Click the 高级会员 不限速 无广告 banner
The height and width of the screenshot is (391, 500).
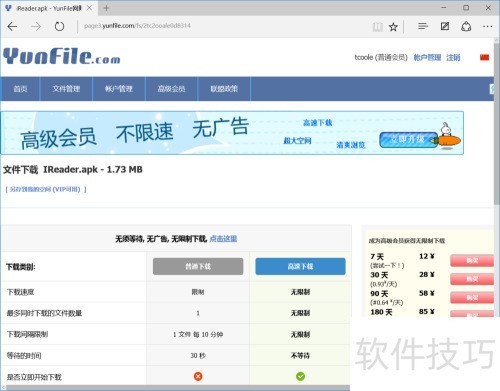232,133
